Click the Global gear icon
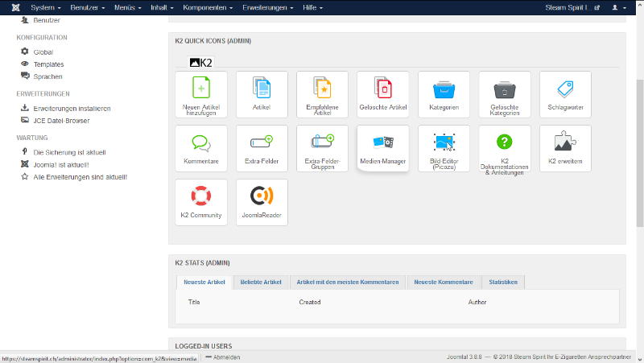 click(25, 52)
